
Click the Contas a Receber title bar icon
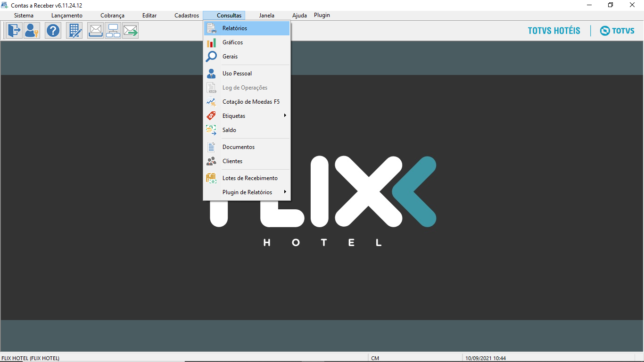[5, 5]
